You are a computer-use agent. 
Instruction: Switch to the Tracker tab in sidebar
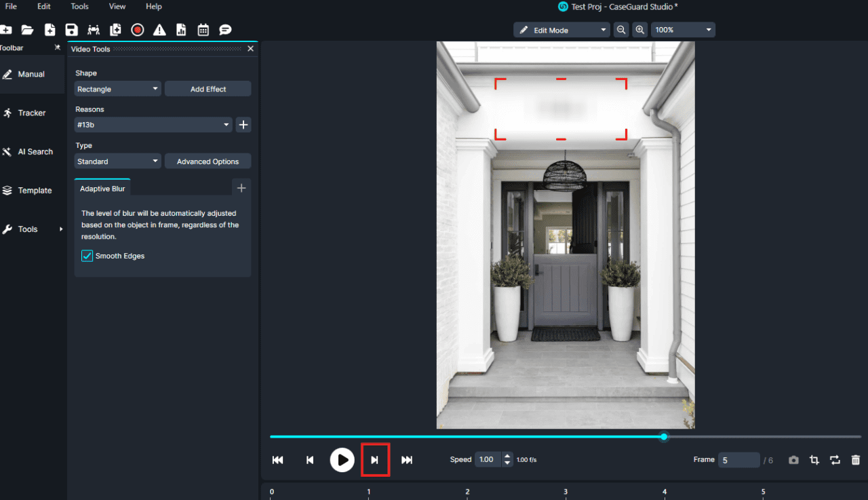[32, 113]
